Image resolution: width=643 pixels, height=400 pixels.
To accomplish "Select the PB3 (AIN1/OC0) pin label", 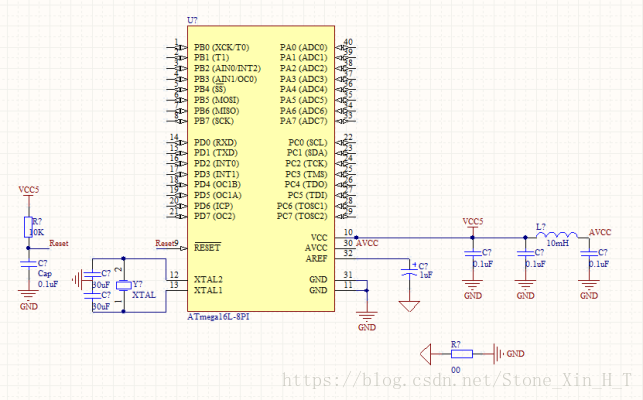I will (x=226, y=79).
